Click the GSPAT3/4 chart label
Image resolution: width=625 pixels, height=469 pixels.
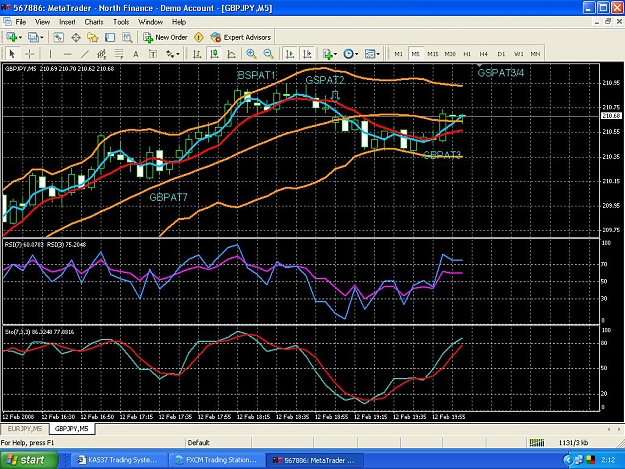(501, 73)
